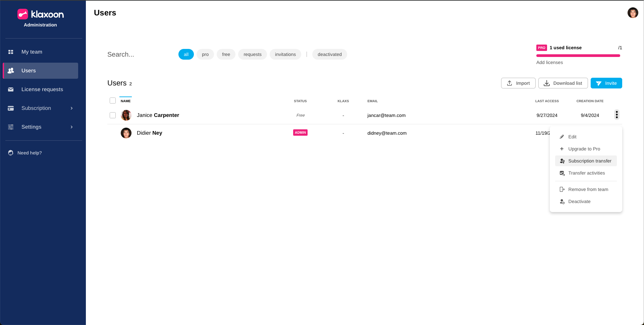Click Janice Carpenter's three-dot menu icon
The height and width of the screenshot is (325, 644).
616,115
